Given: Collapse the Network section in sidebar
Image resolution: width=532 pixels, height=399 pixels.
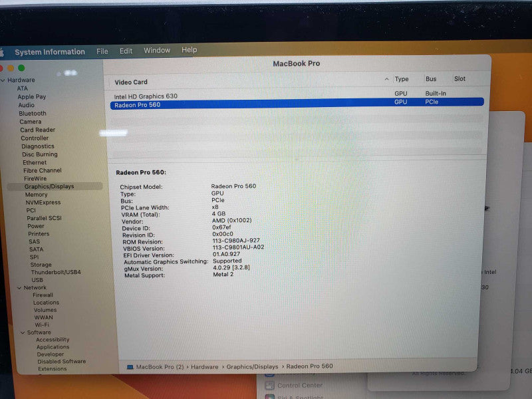Looking at the screenshot, I should [x=19, y=288].
